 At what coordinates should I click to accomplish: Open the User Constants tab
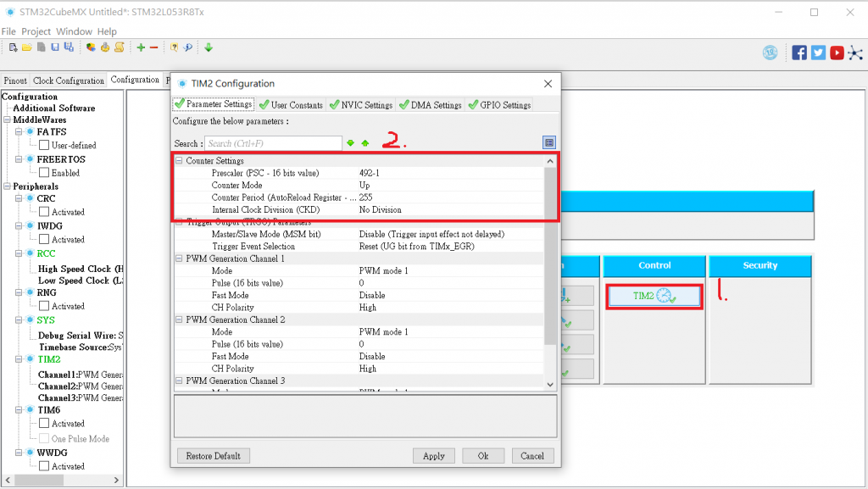(292, 104)
